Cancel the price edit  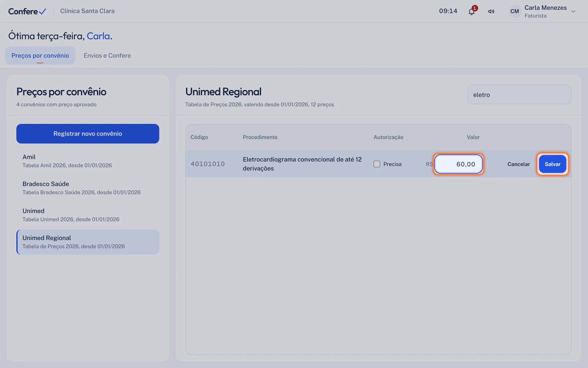518,164
